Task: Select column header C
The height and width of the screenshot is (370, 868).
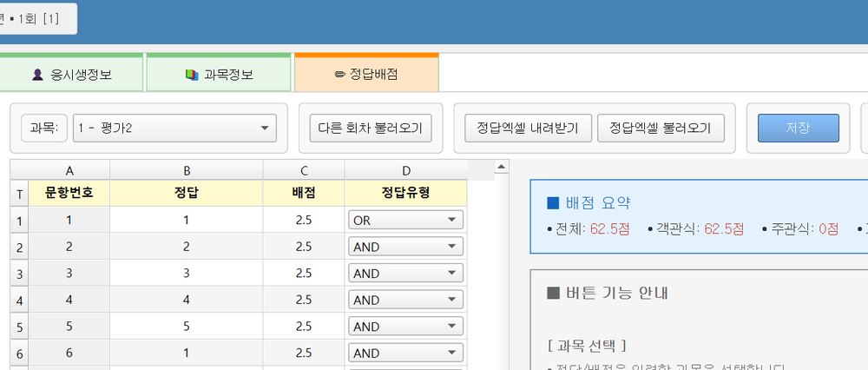Action: pos(303,170)
